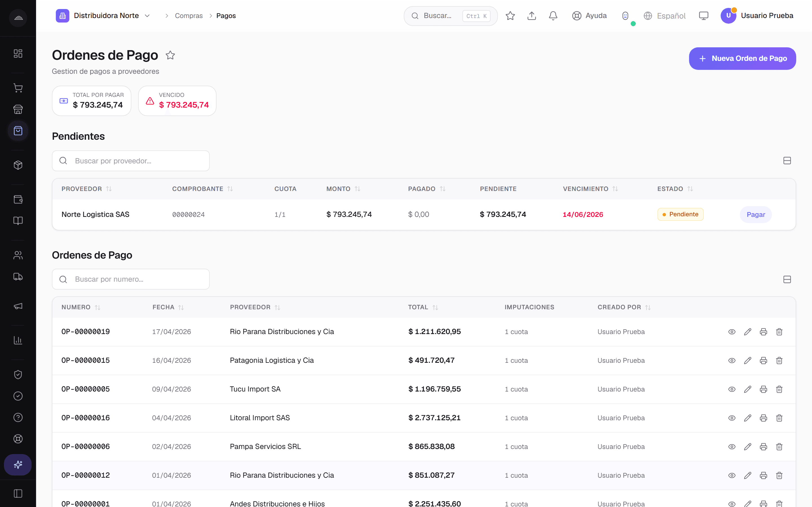This screenshot has width=812, height=507.
Task: Toggle favorite star beside Ordenes de Pago title
Action: click(x=171, y=55)
